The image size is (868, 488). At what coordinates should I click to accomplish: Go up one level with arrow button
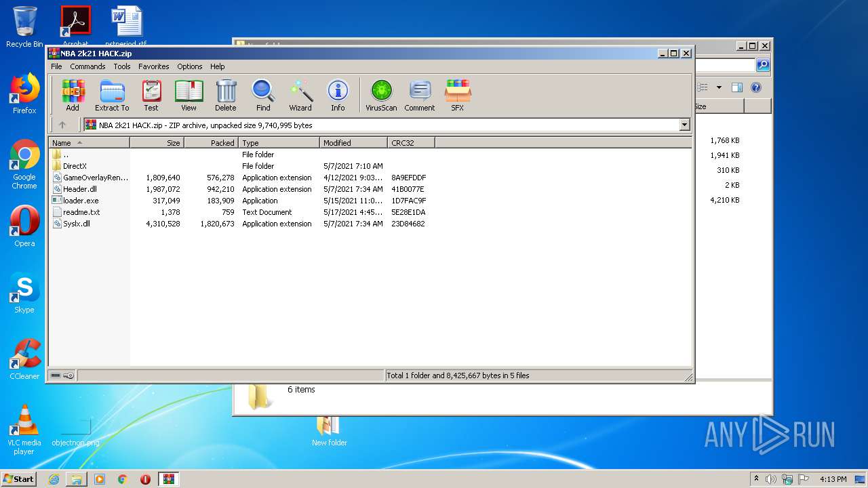[x=62, y=125]
